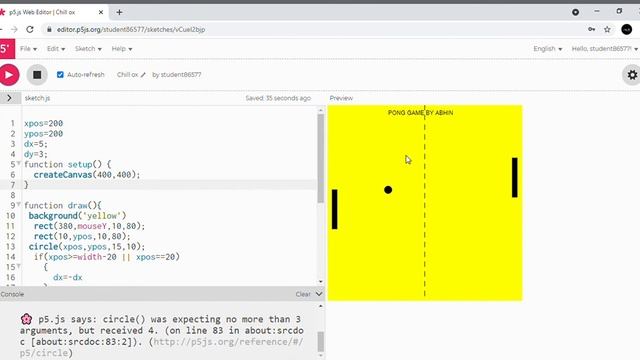Screen dimensions: 640x360
Task: Click the editor scrollbar up arrow
Action: tap(320, 110)
